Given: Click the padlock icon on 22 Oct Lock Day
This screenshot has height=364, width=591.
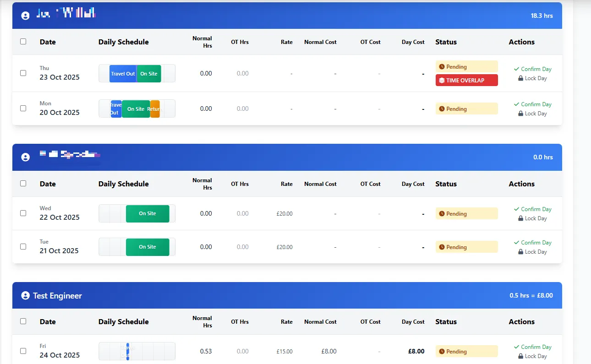Looking at the screenshot, I should (x=520, y=218).
